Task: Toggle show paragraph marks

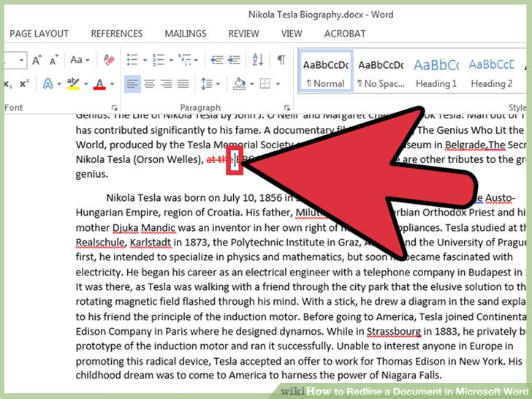Action: (281, 60)
